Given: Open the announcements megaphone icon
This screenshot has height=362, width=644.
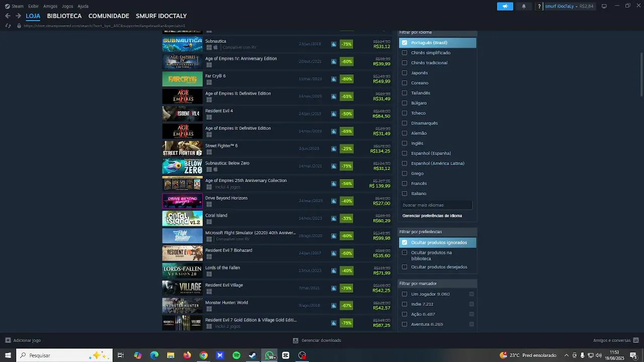Looking at the screenshot, I should tap(505, 6).
